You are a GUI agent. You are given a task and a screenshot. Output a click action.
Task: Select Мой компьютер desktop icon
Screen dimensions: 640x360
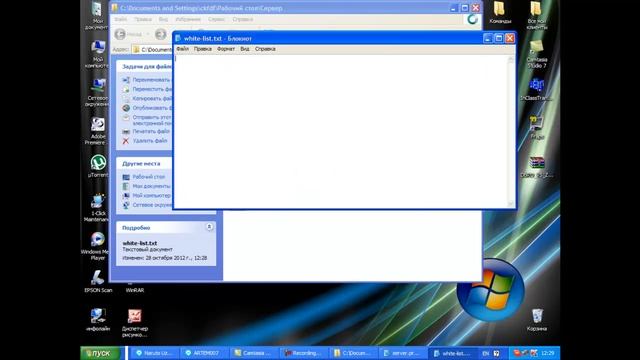tap(97, 54)
